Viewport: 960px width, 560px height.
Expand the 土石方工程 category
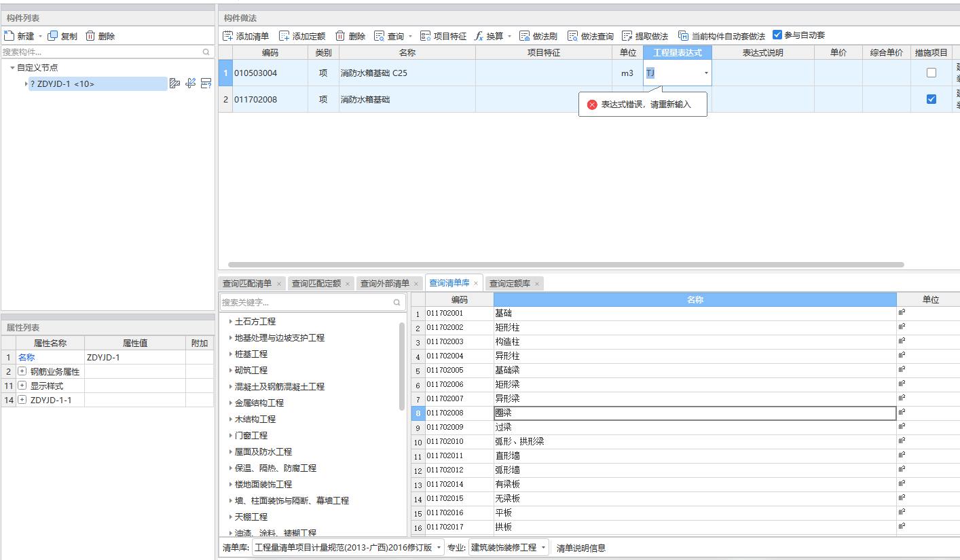click(x=231, y=322)
